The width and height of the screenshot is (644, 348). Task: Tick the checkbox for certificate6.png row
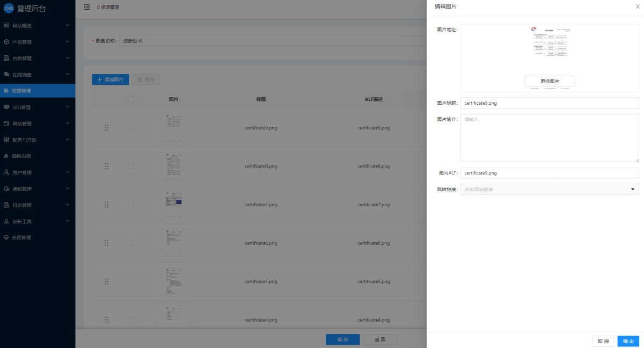131,243
